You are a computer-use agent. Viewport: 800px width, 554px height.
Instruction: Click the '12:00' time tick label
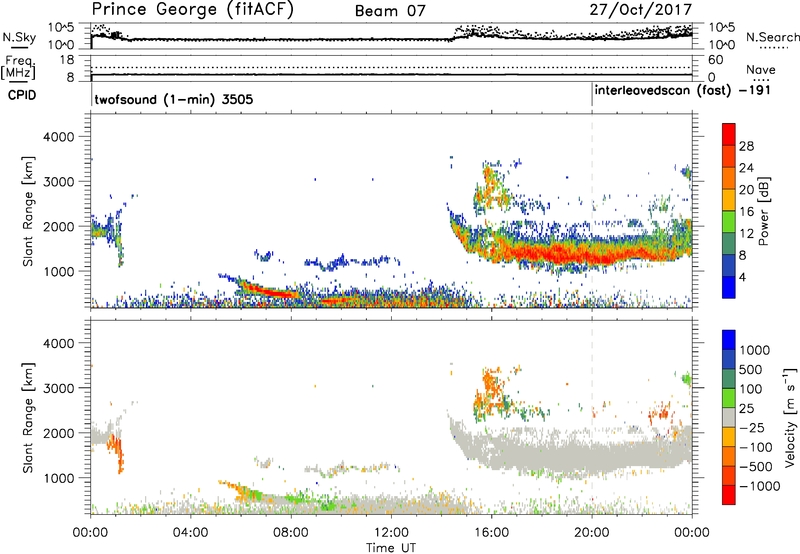point(391,533)
